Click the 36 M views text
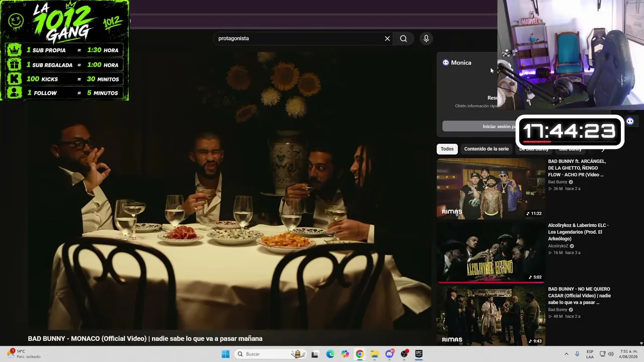The height and width of the screenshot is (362, 644). click(557, 189)
